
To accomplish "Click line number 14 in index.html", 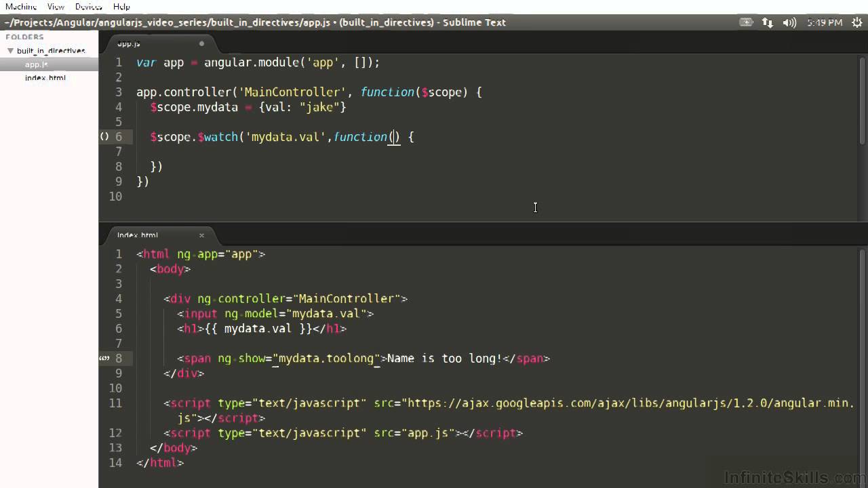I will 115,463.
